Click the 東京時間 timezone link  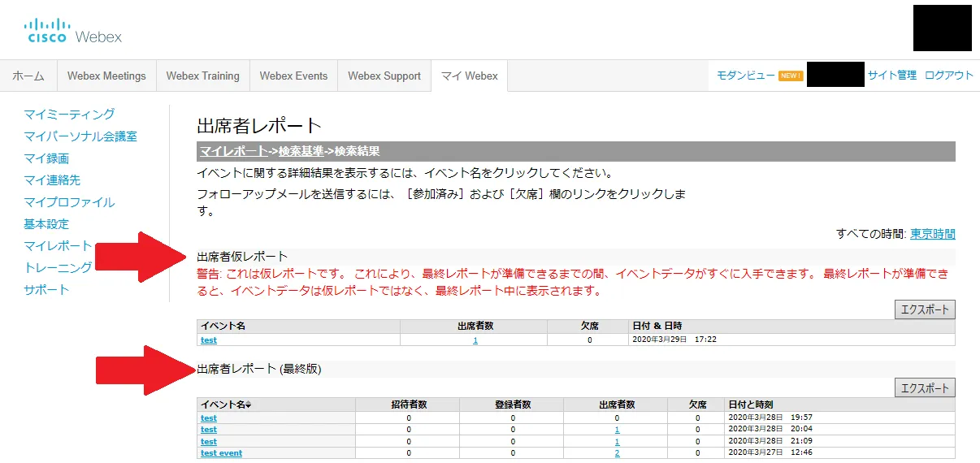(x=932, y=233)
